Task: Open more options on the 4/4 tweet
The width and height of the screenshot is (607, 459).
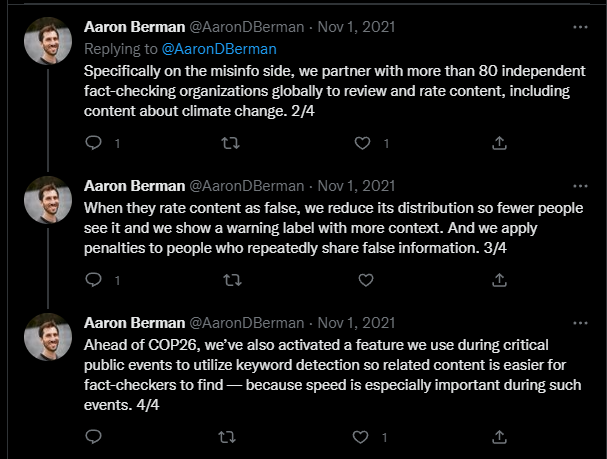Action: click(580, 323)
